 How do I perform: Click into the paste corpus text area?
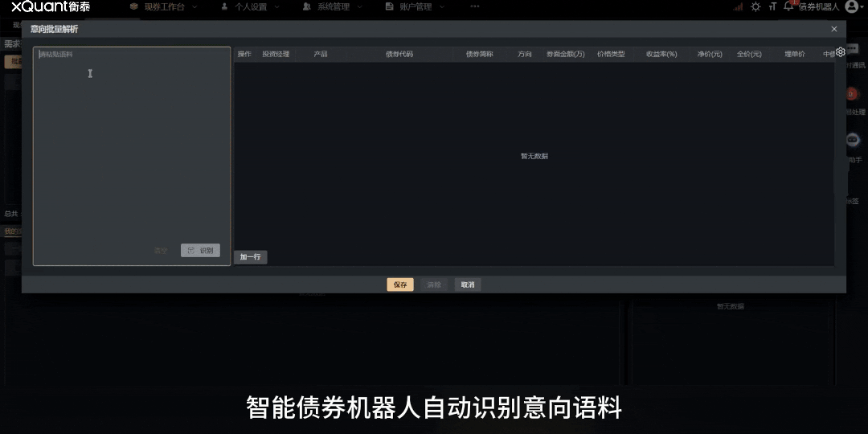(131, 145)
